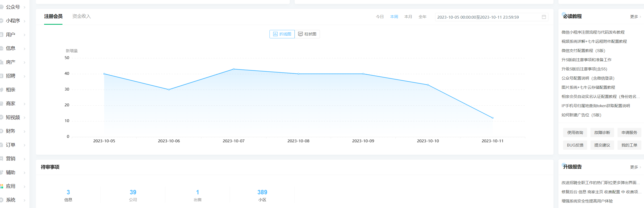Click the 使用咨询 button

pos(575,133)
